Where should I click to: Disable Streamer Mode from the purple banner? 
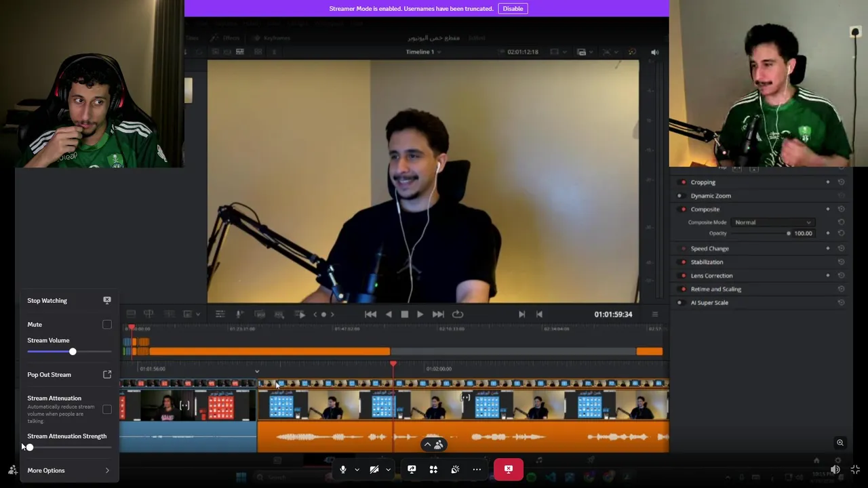[513, 9]
